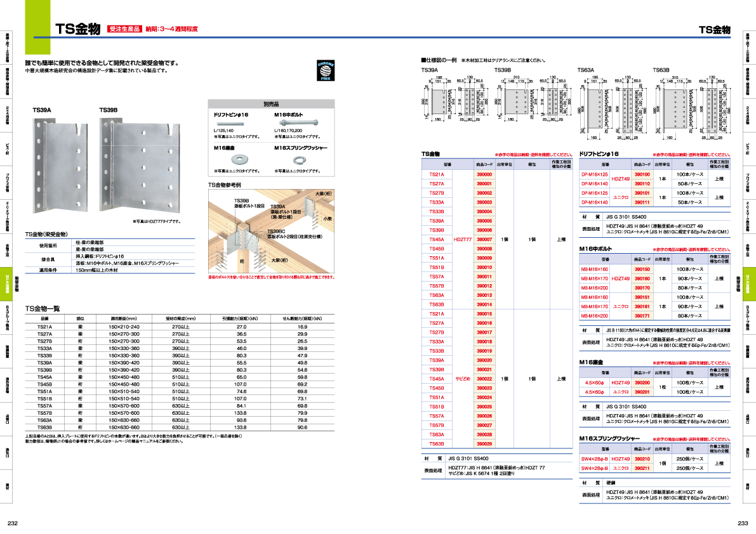Select product code 390014
The image size is (756, 534).
[x=484, y=304]
